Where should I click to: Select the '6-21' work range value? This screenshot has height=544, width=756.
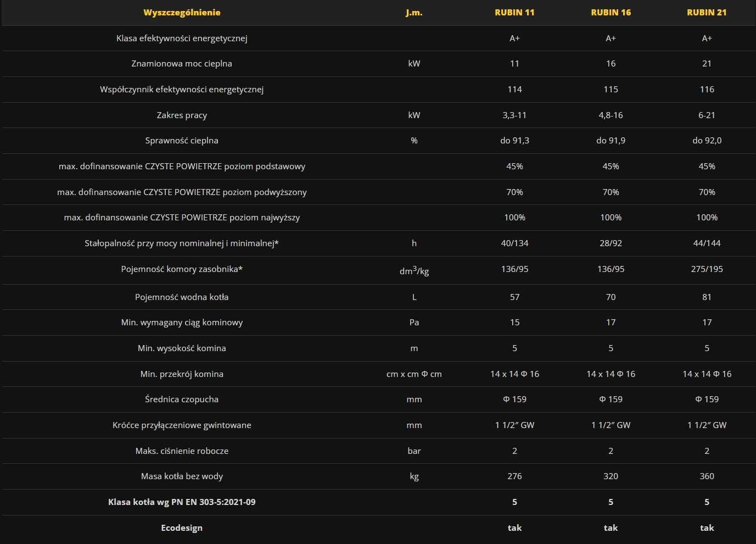pyautogui.click(x=707, y=115)
